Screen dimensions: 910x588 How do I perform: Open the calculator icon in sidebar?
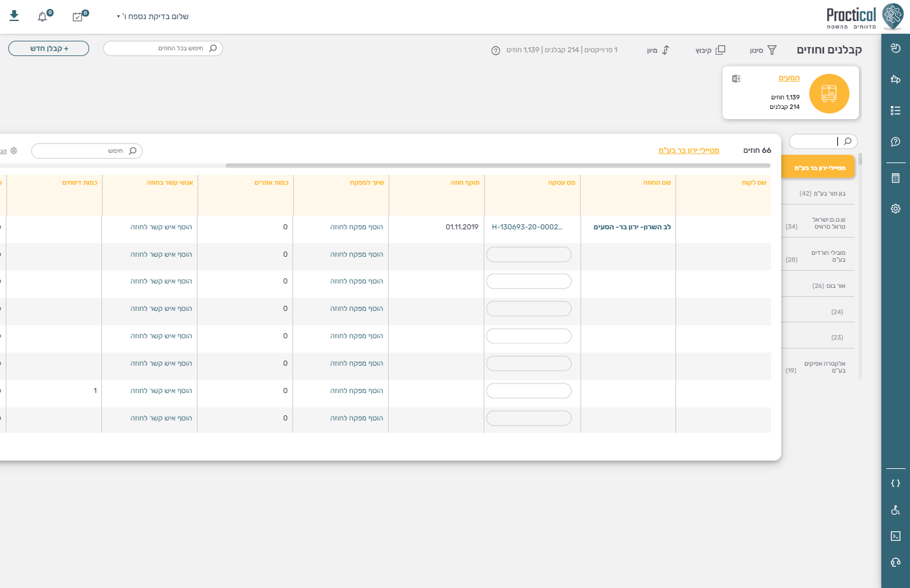895,178
